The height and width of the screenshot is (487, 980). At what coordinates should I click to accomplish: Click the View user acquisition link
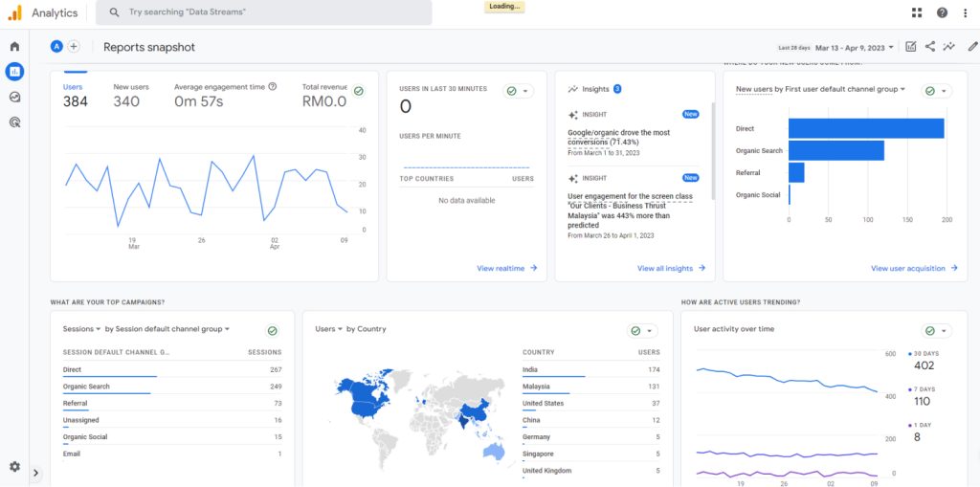(914, 268)
